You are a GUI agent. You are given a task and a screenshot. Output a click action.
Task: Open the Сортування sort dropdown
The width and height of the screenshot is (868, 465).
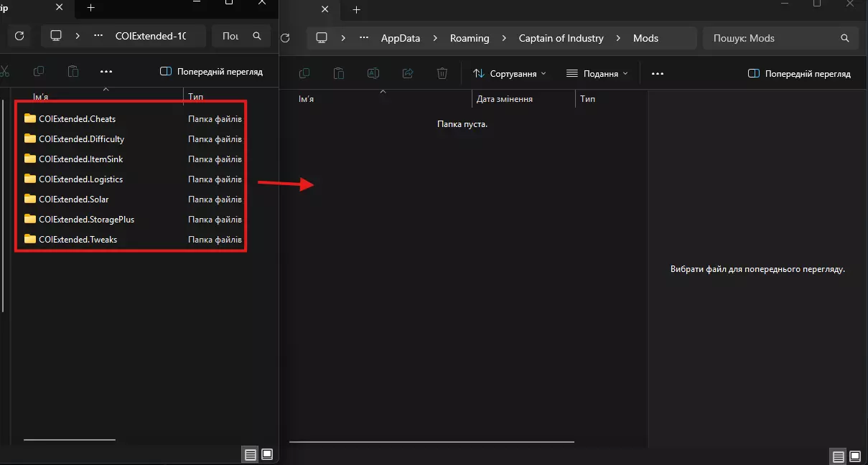tap(509, 74)
